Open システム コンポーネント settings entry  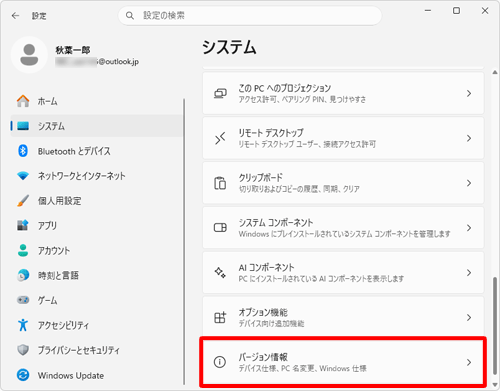tap(343, 228)
